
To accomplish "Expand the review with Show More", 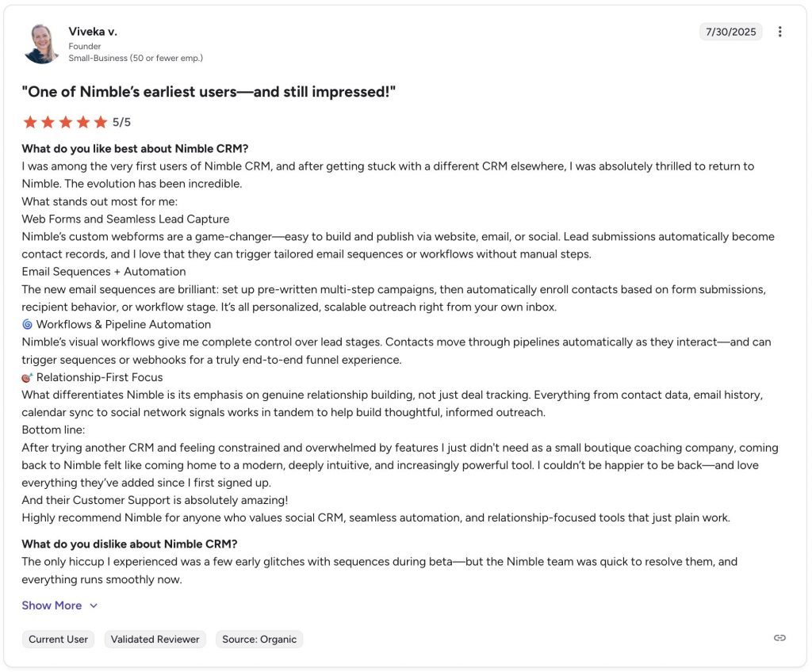I will tap(52, 605).
